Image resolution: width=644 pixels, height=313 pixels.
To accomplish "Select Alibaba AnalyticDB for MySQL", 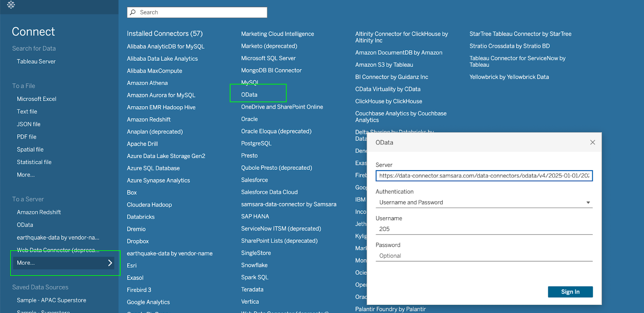I will click(x=165, y=47).
